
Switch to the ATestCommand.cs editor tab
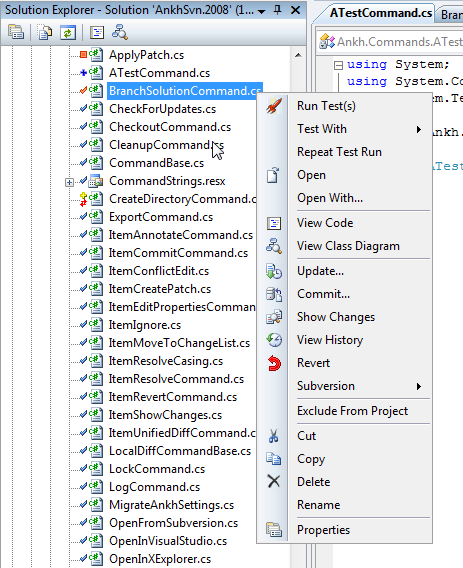click(380, 13)
